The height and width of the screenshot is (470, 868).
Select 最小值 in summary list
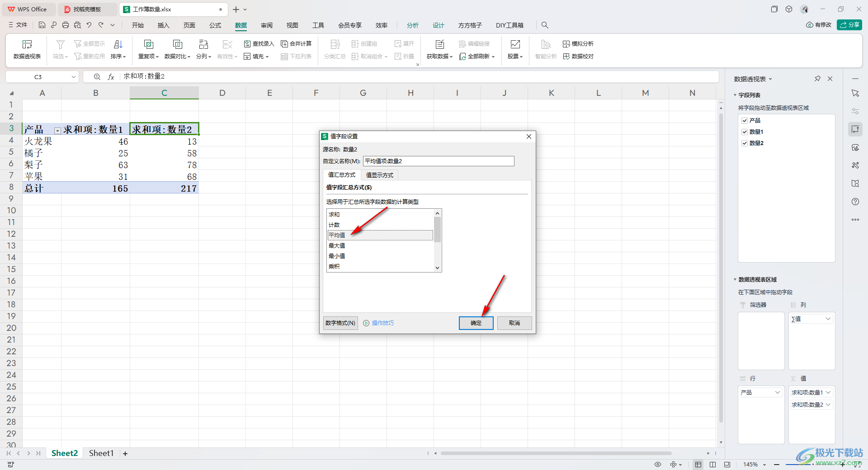click(380, 256)
